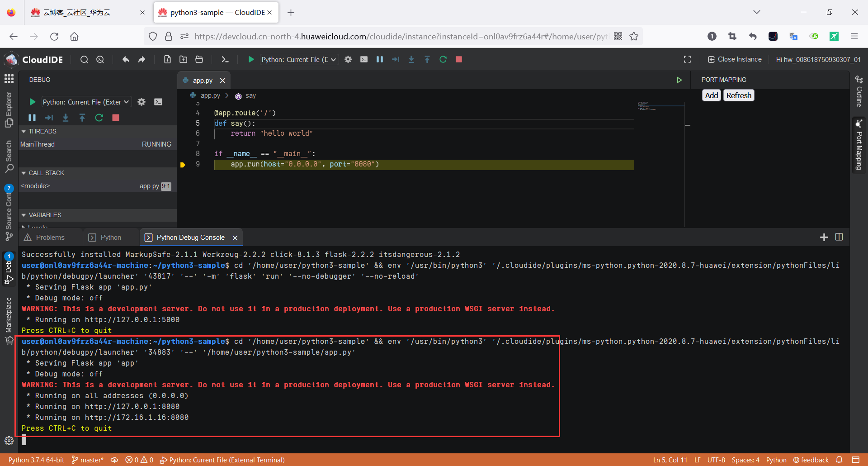Click the Close Instance button
868x466 pixels.
pos(735,59)
